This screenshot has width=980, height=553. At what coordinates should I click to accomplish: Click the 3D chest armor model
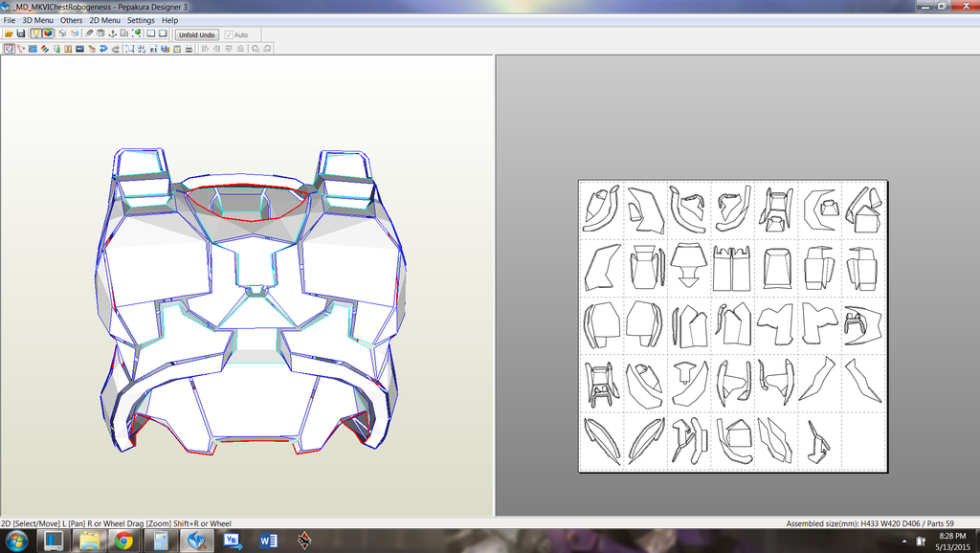(250, 299)
